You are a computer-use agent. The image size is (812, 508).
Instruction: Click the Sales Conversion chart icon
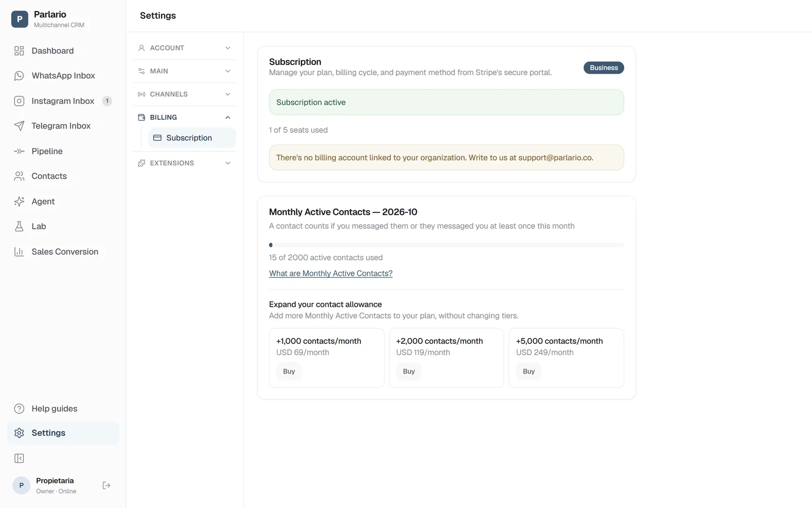click(19, 252)
